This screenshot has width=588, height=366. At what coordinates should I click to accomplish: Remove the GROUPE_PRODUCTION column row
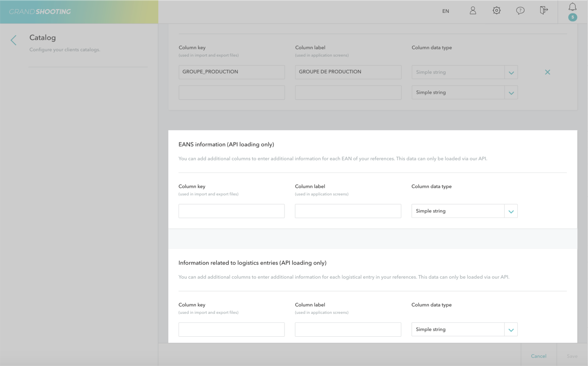click(x=547, y=72)
